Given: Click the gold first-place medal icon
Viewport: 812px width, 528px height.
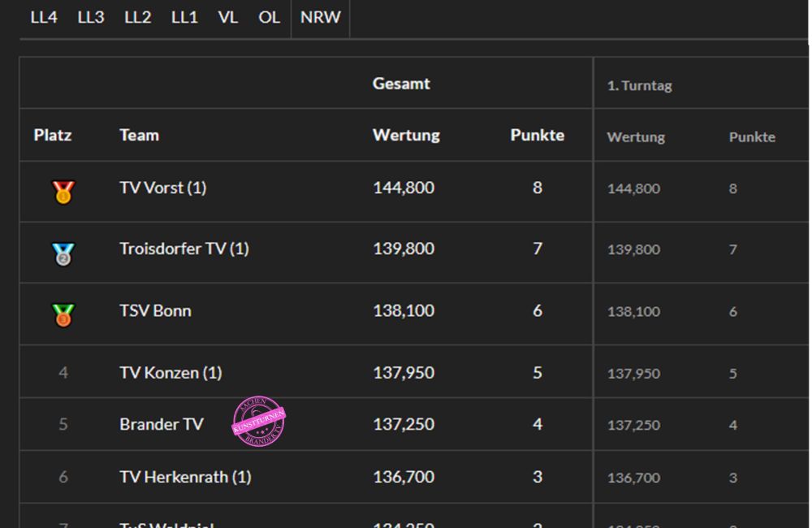Looking at the screenshot, I should point(63,192).
